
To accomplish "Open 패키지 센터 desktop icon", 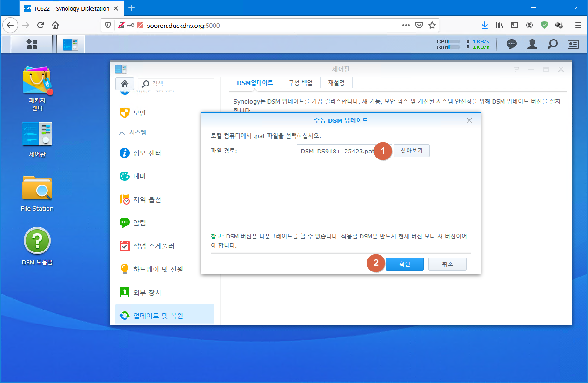I will coord(37,88).
